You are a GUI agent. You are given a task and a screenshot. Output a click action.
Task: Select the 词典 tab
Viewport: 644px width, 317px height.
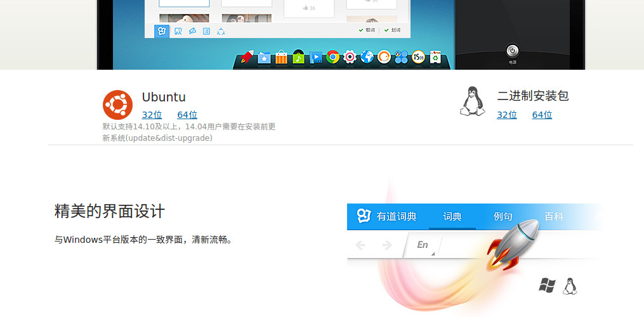pos(452,216)
